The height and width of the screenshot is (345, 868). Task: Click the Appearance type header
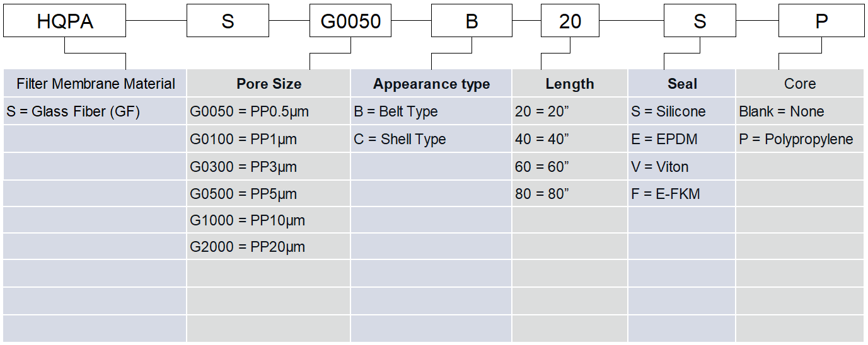(431, 84)
